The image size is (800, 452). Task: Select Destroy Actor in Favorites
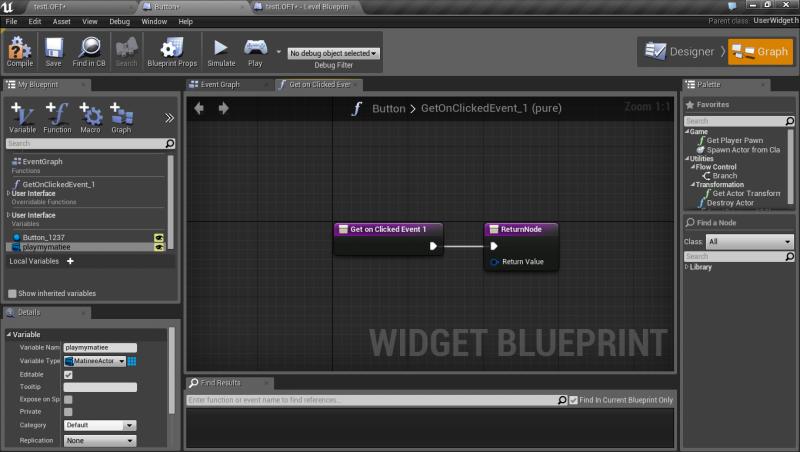point(730,203)
